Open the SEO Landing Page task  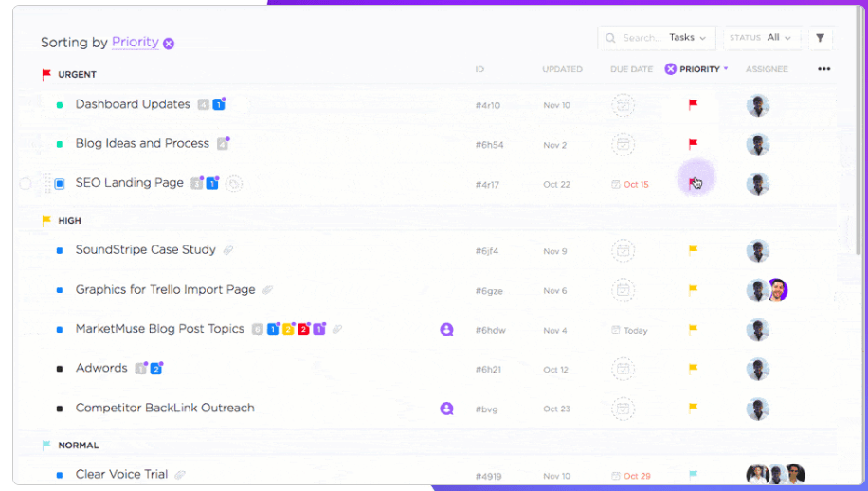pyautogui.click(x=130, y=183)
